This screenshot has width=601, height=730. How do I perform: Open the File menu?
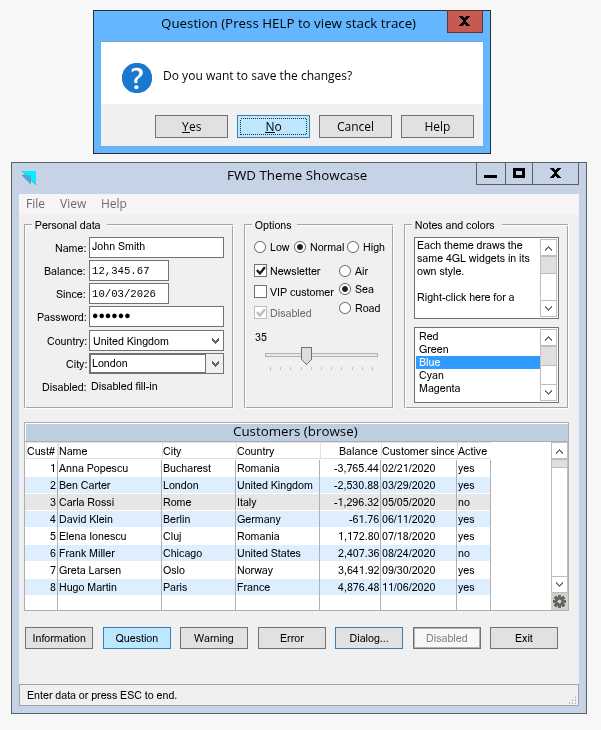coord(35,203)
